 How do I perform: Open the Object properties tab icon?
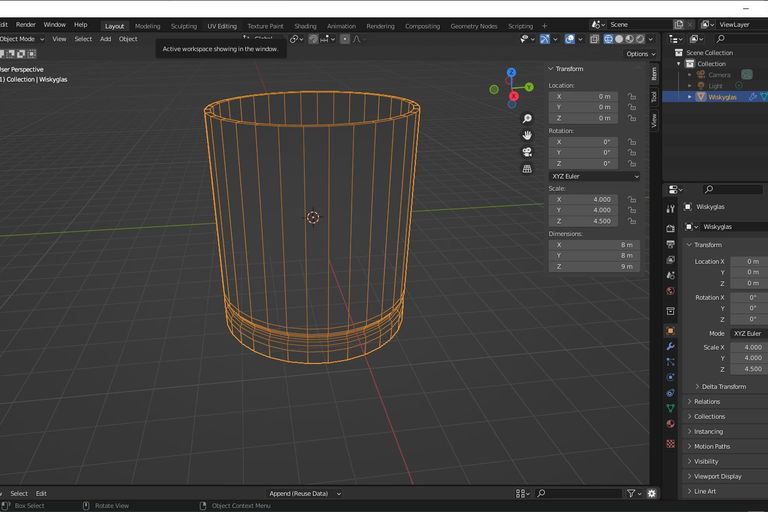[x=671, y=331]
